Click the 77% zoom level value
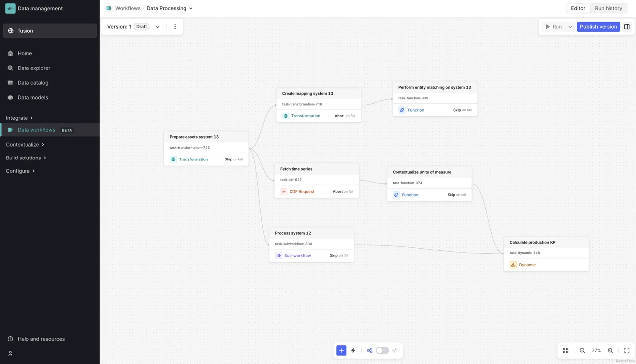636x364 pixels. pos(596,350)
